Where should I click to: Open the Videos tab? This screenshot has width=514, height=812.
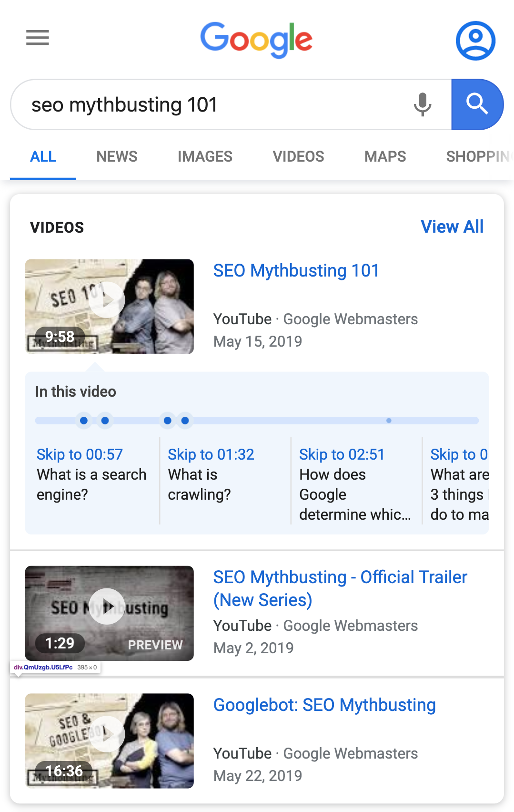point(298,156)
